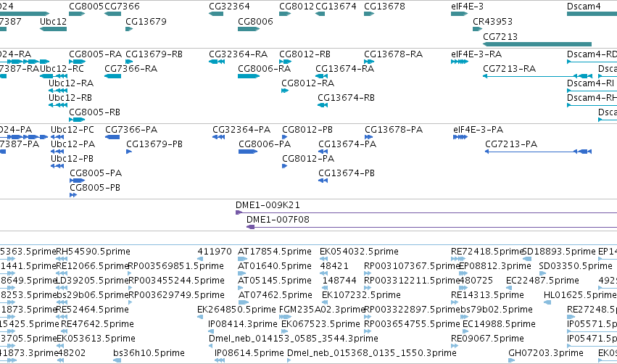The height and width of the screenshot is (364, 617).
Task: Click the Dscam4-RI transcript label
Action: pyautogui.click(x=590, y=83)
